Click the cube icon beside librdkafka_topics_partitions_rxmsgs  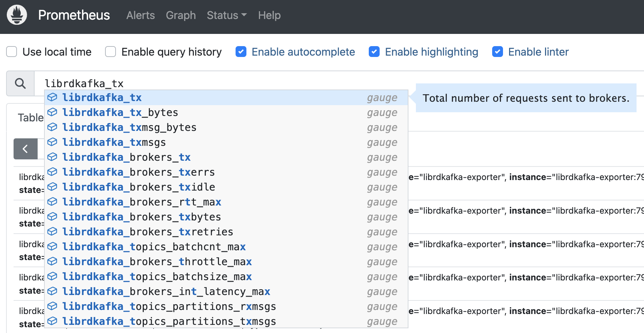point(52,306)
